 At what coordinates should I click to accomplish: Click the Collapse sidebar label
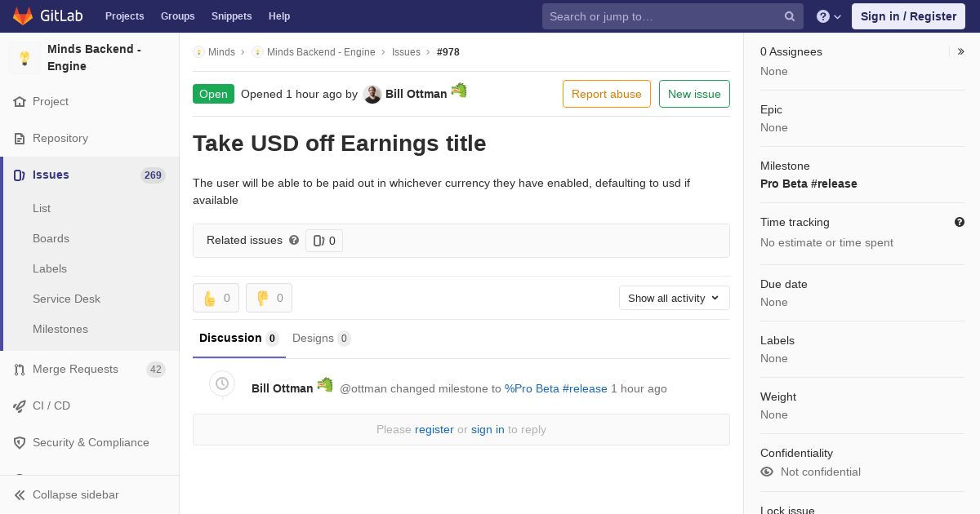(x=76, y=495)
